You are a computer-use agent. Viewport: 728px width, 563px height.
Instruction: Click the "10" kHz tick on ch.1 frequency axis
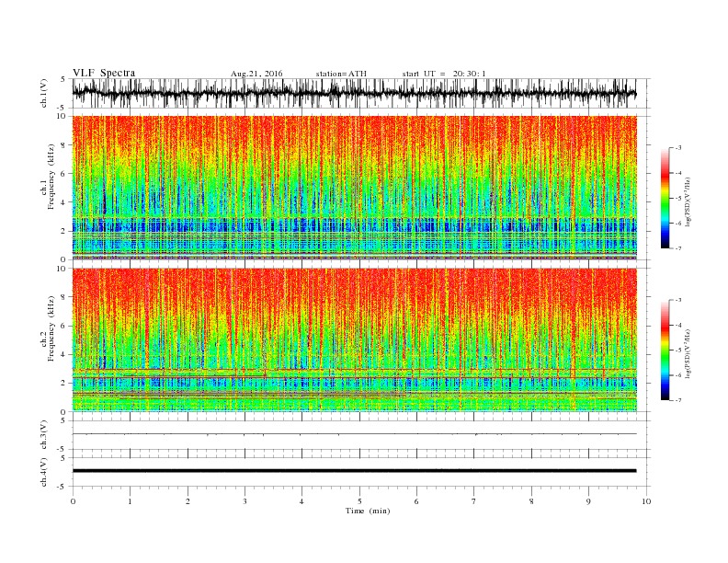click(63, 116)
